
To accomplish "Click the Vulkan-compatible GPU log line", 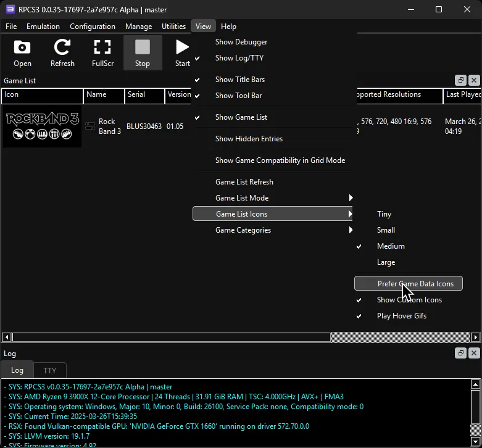I will click(x=157, y=426).
